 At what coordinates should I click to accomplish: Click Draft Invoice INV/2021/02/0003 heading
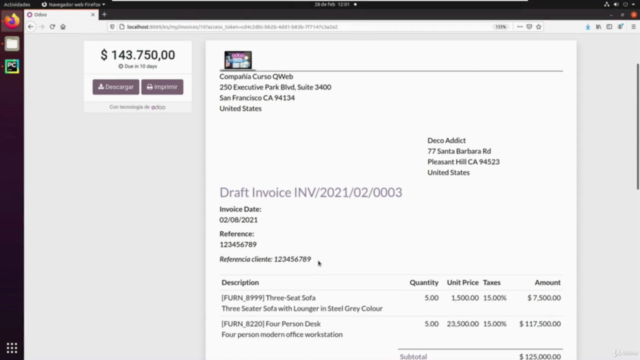point(311,192)
